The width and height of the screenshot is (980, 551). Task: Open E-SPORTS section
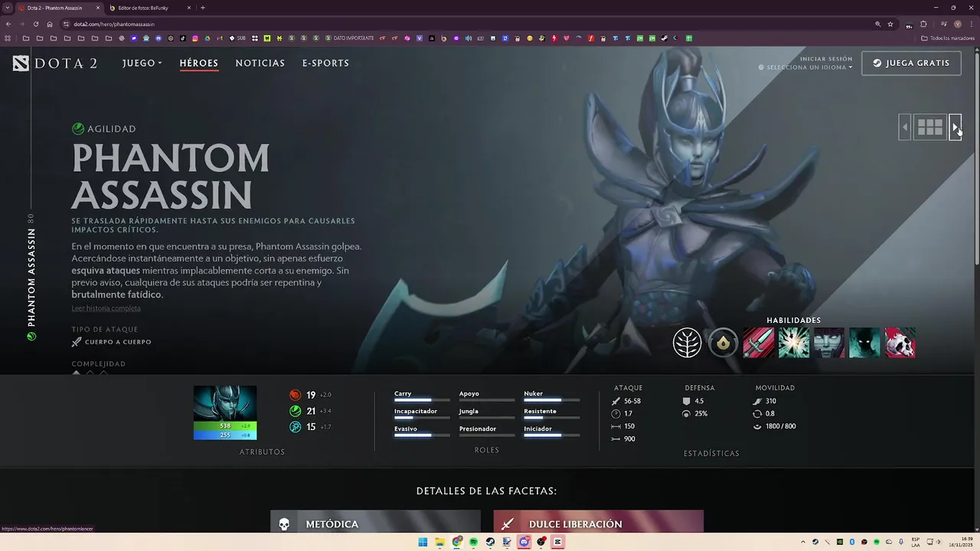tap(325, 64)
